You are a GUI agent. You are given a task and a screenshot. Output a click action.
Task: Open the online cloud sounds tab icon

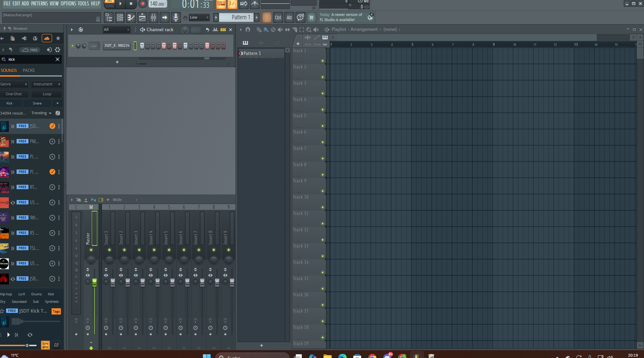coord(47,38)
